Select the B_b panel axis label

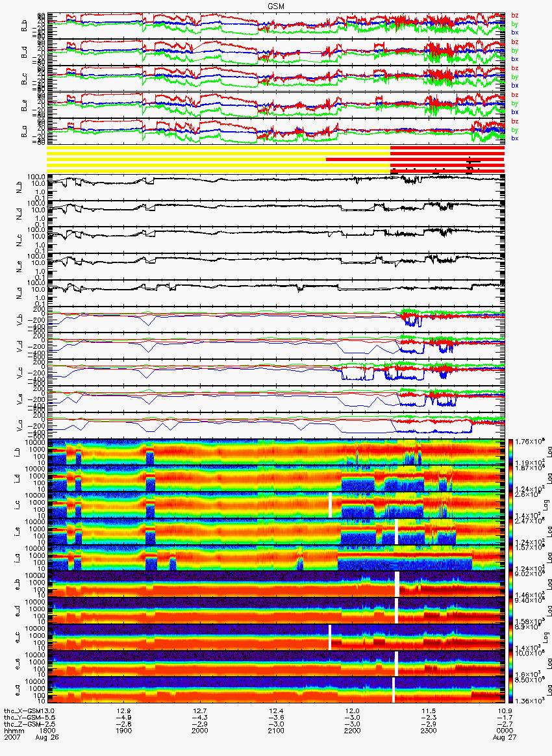click(24, 25)
